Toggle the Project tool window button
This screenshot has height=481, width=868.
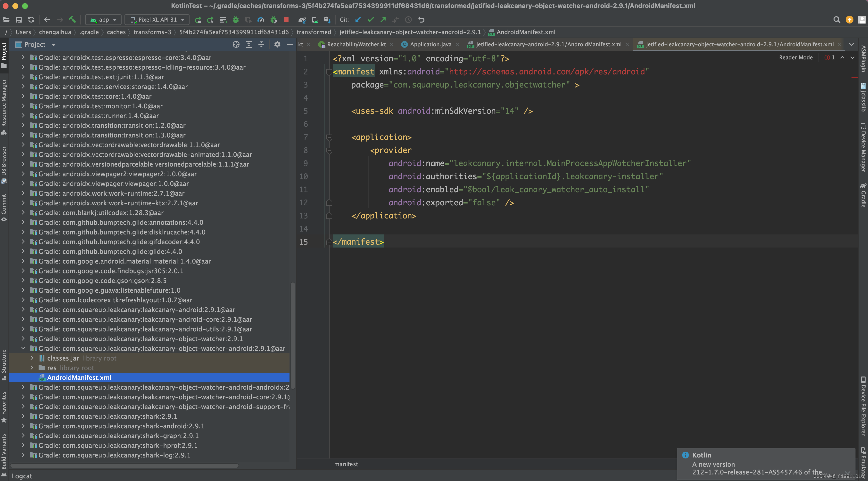coord(4,55)
